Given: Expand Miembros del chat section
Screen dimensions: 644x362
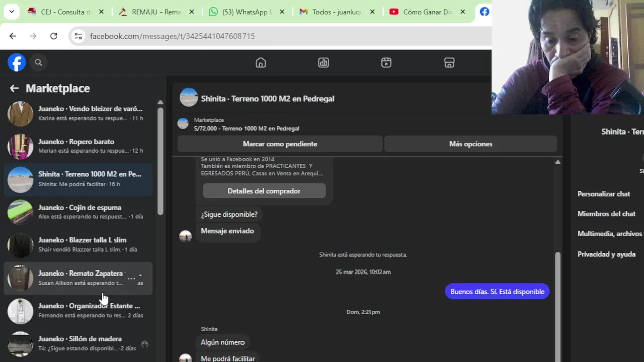Looking at the screenshot, I should [606, 214].
